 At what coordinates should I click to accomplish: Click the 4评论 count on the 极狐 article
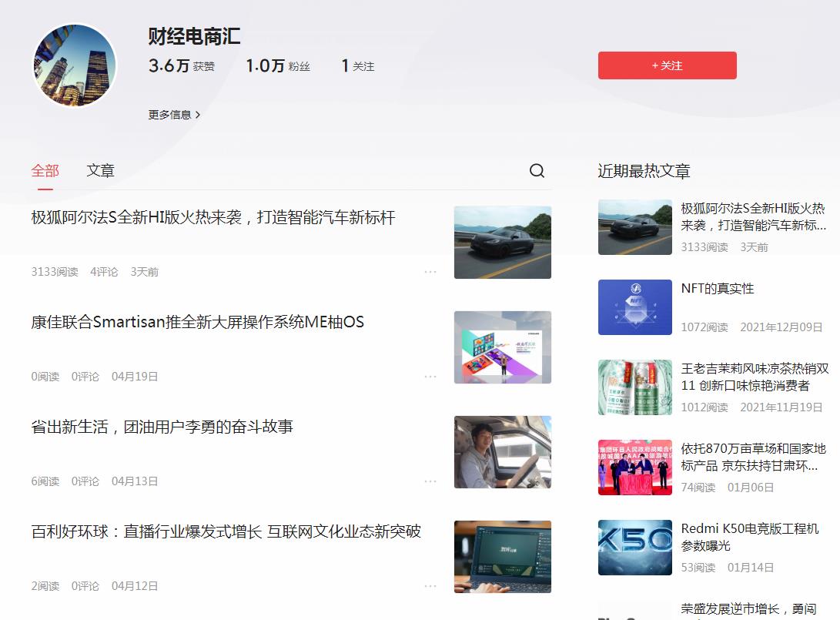coord(104,272)
